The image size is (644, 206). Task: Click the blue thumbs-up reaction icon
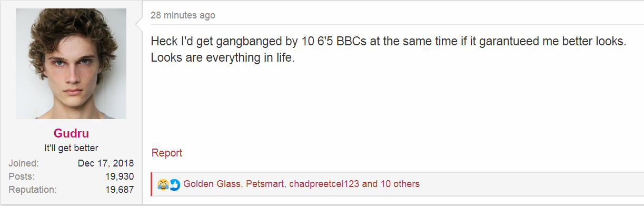click(175, 185)
